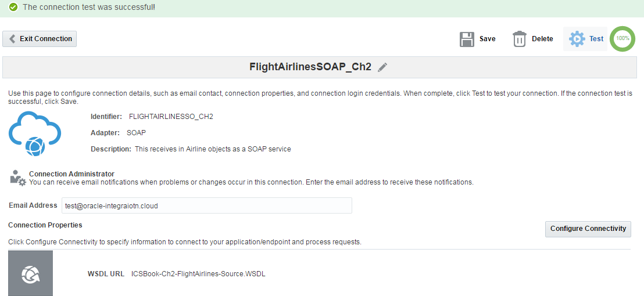Screen dimensions: 644x296
Task: Click the Connection Administrator person icon
Action: click(17, 178)
